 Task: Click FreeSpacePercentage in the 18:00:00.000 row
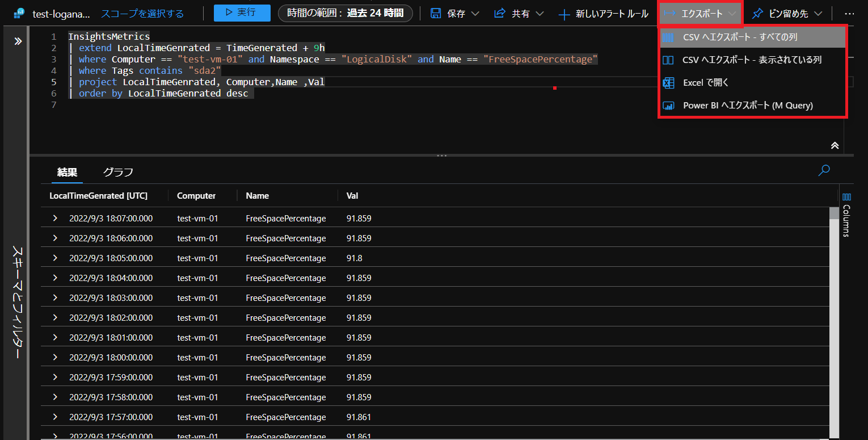pyautogui.click(x=286, y=358)
